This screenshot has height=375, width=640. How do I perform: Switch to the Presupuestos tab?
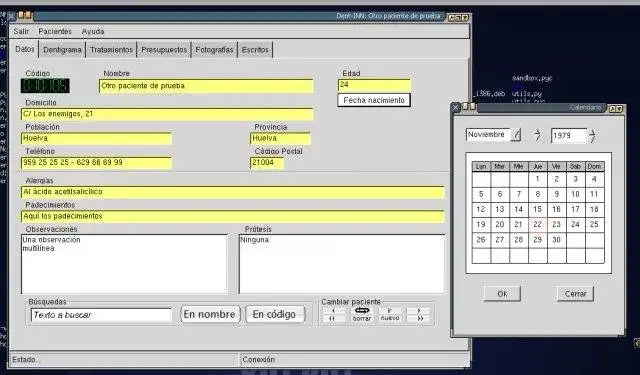point(164,50)
